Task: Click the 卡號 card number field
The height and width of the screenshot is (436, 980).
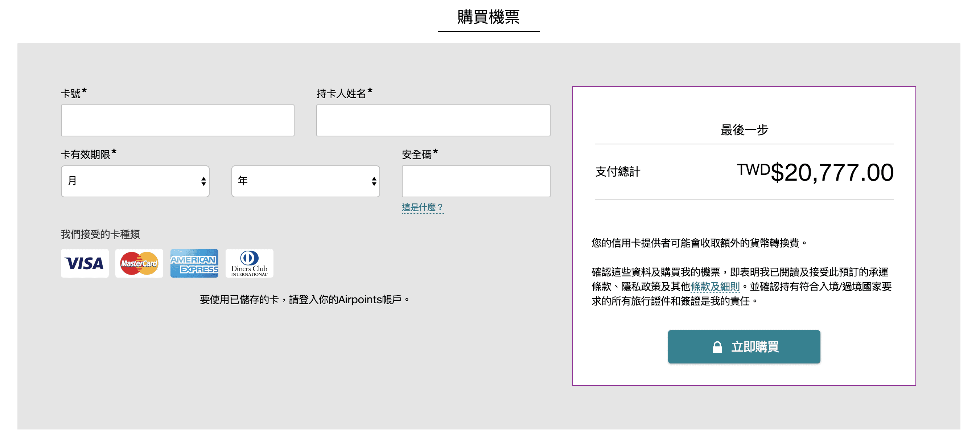Action: click(178, 120)
